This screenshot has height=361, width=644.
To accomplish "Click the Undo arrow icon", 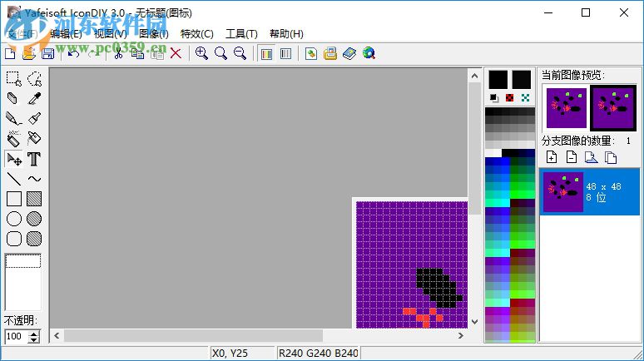I will (x=73, y=53).
